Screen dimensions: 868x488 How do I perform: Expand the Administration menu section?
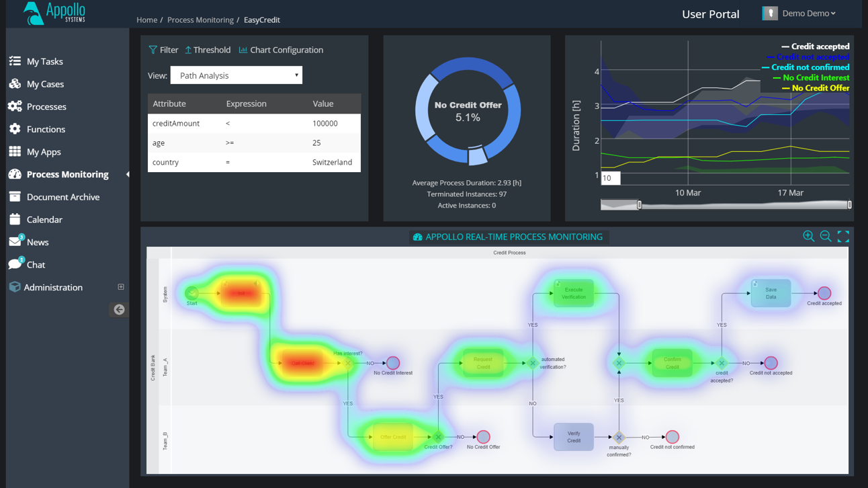coord(121,287)
